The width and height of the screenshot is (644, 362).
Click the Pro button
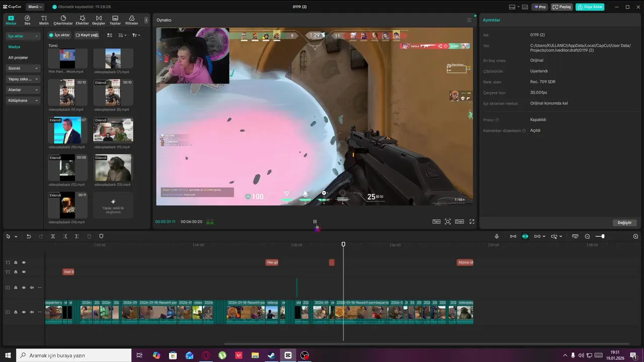pyautogui.click(x=540, y=7)
